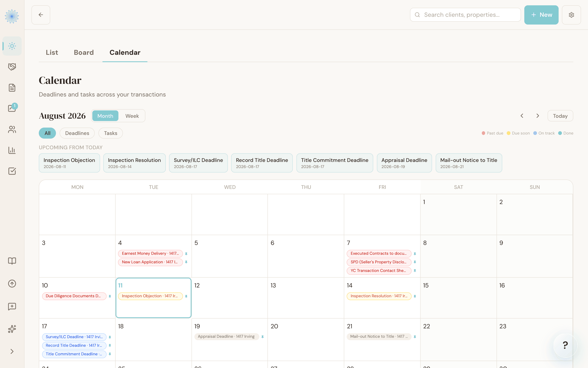The height and width of the screenshot is (368, 588).
Task: Select the Calendar tab
Action: 125,52
